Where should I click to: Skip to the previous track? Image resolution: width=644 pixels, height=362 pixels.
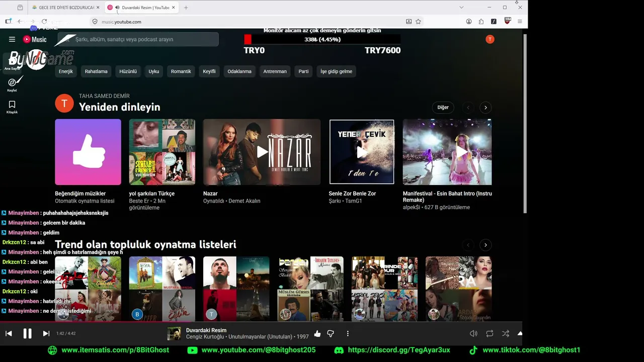(x=9, y=333)
